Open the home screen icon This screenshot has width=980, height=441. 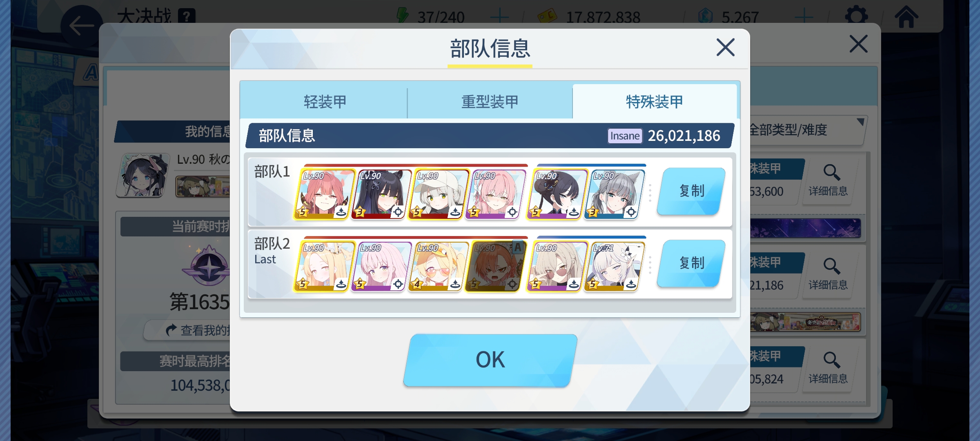pos(906,17)
